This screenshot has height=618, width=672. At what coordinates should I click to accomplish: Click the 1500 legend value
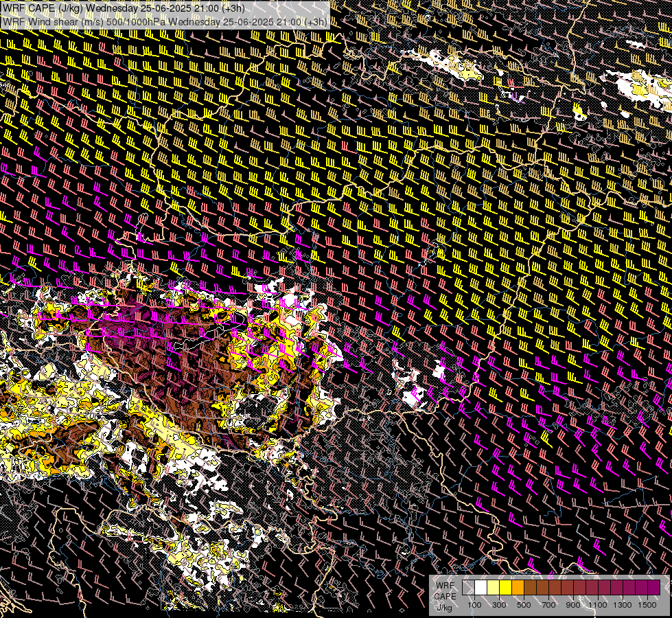click(x=647, y=605)
